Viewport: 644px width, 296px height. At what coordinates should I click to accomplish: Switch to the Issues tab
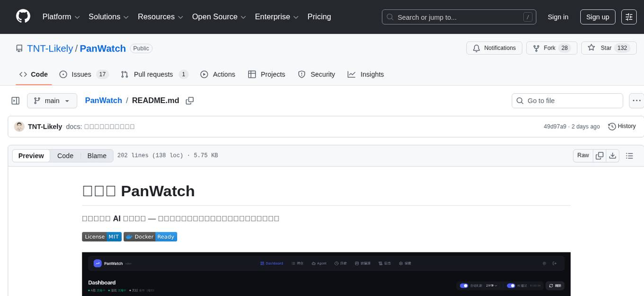pos(81,74)
